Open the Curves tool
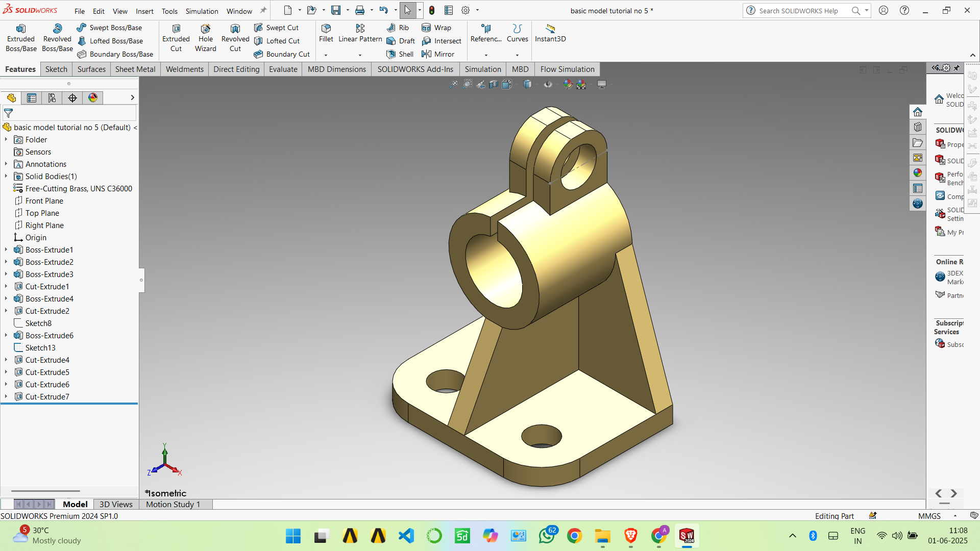Image resolution: width=980 pixels, height=551 pixels. point(518,33)
